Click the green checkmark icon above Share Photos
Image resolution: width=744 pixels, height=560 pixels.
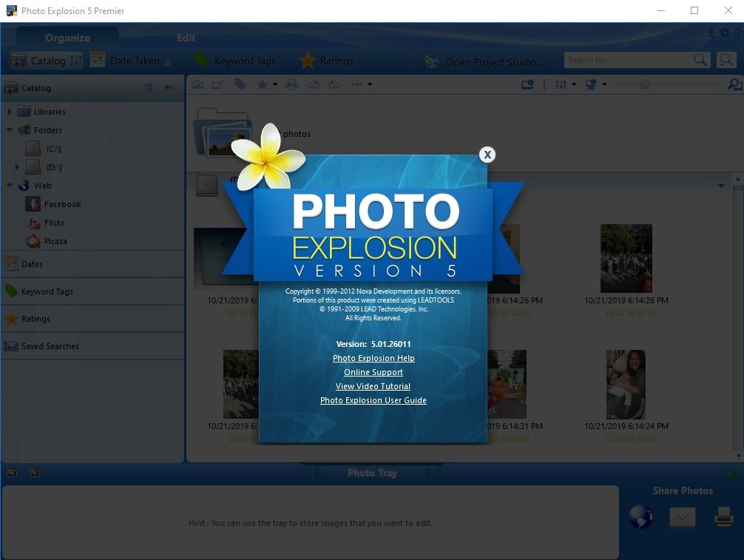(733, 473)
